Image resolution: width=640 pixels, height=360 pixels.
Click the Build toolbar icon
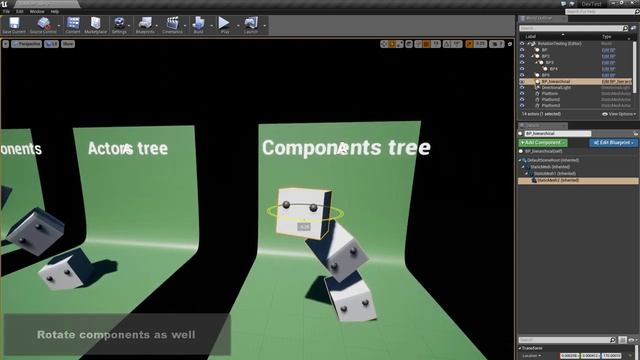click(198, 25)
